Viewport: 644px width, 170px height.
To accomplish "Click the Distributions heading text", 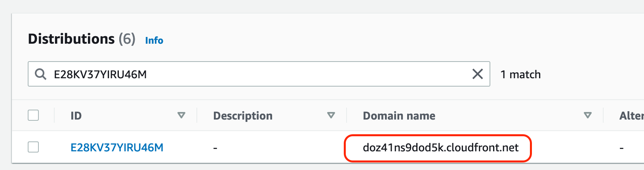I will [71, 39].
